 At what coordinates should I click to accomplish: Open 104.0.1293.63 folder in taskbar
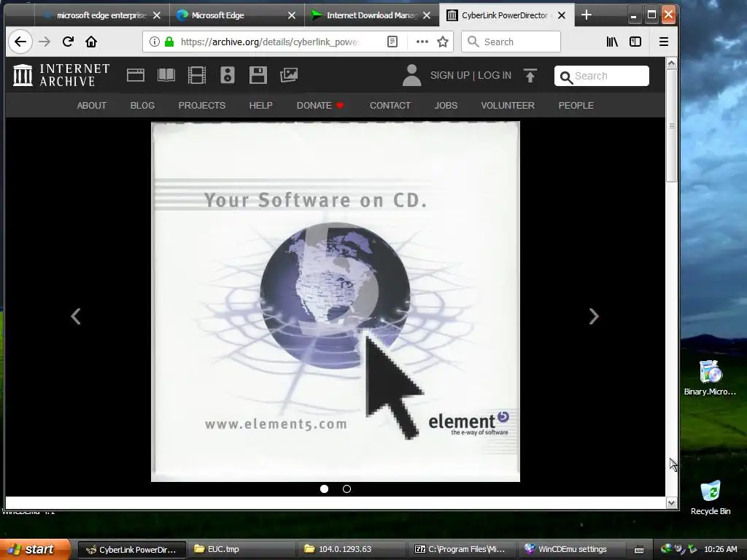click(352, 549)
